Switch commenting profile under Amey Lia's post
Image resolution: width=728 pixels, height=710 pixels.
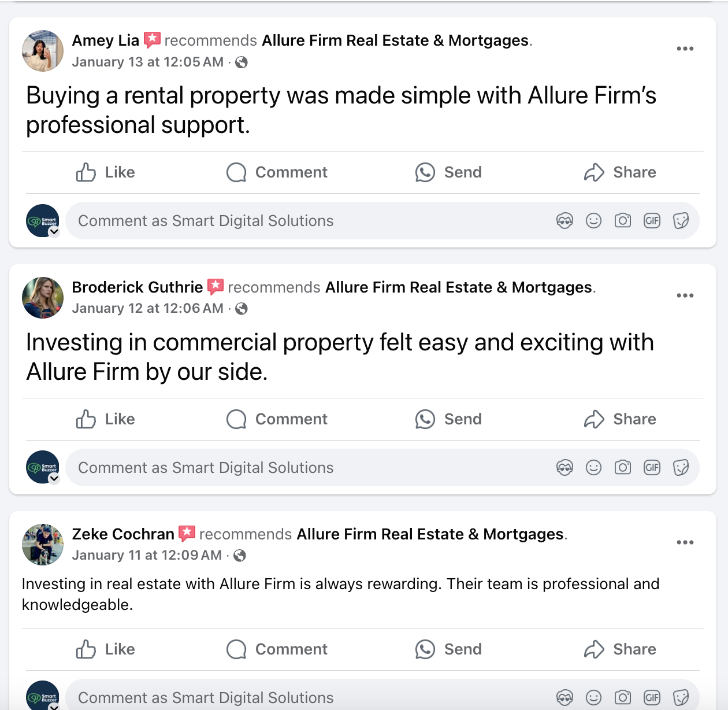point(54,232)
